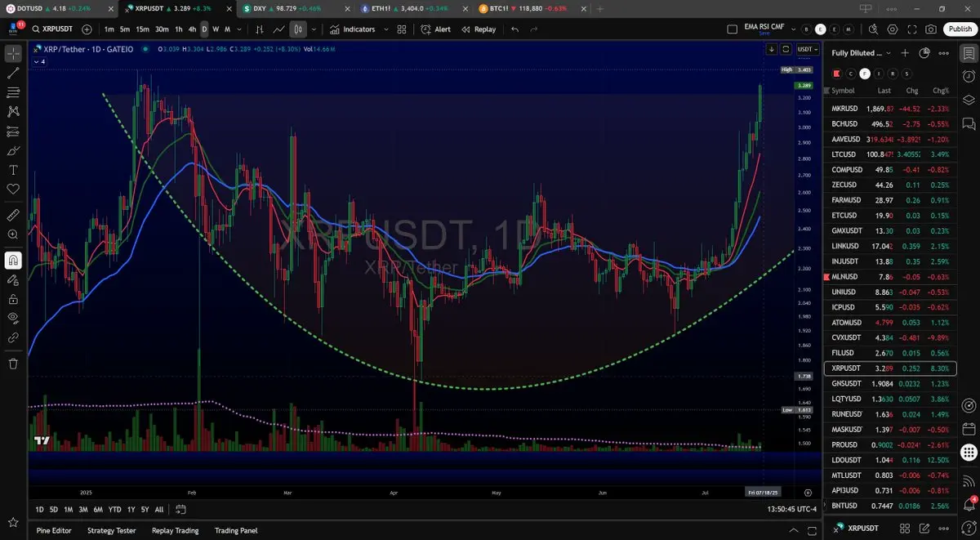
Task: Toggle lock all drawings
Action: click(13, 299)
